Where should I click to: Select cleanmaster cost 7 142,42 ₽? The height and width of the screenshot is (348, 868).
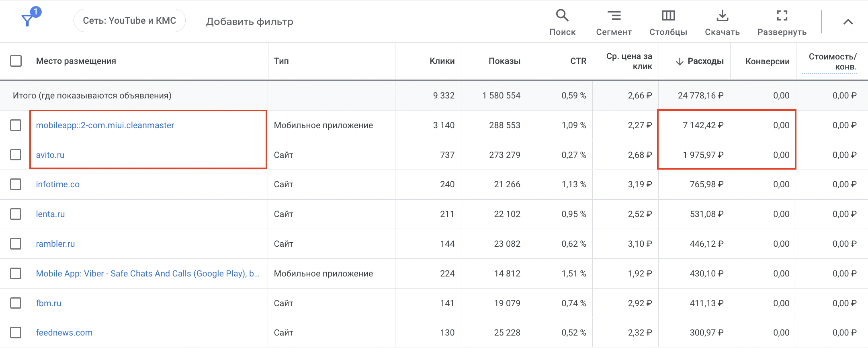click(703, 125)
